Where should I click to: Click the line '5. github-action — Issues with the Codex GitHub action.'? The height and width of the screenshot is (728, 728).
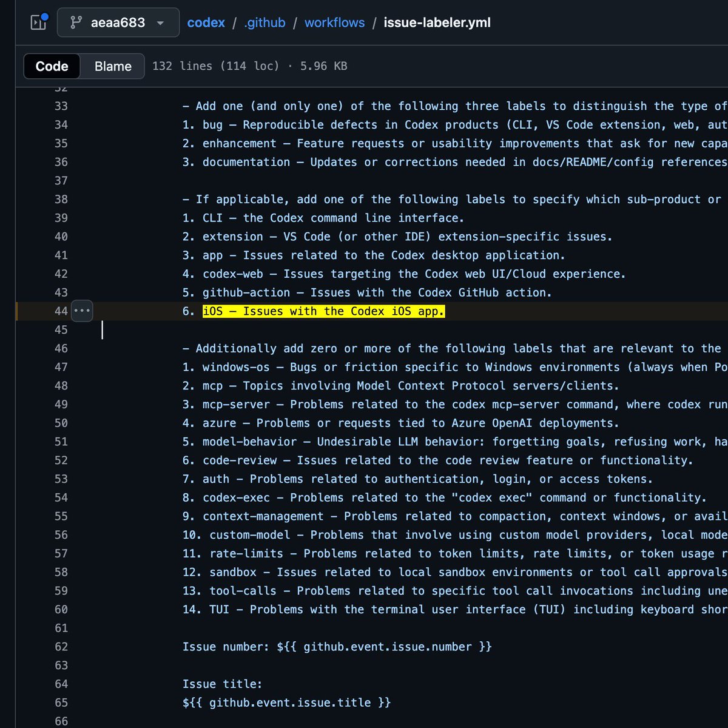click(367, 292)
